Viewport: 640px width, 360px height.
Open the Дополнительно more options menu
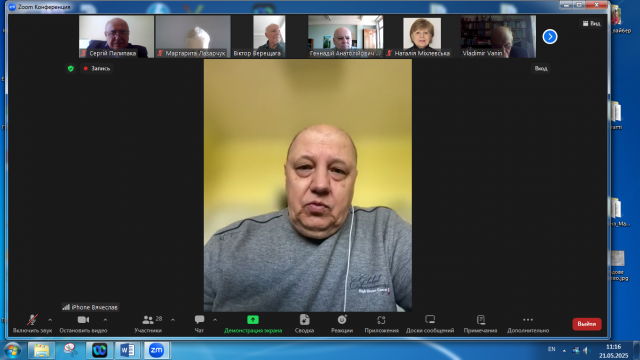click(528, 324)
